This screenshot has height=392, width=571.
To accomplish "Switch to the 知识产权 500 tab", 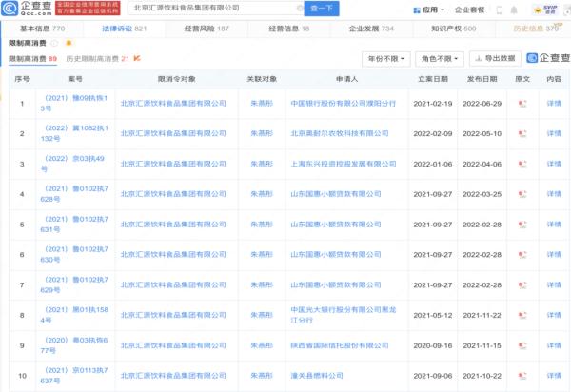I will tap(453, 29).
